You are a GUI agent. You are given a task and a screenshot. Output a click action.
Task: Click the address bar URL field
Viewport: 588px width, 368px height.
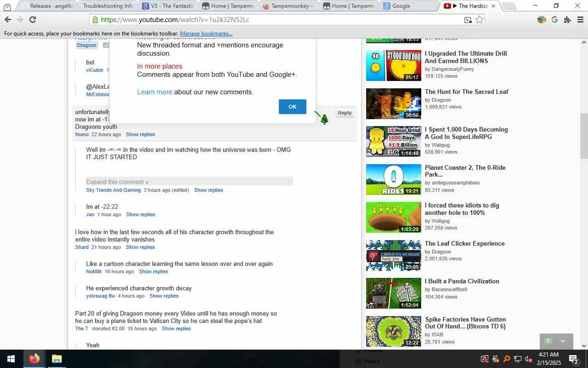276,20
